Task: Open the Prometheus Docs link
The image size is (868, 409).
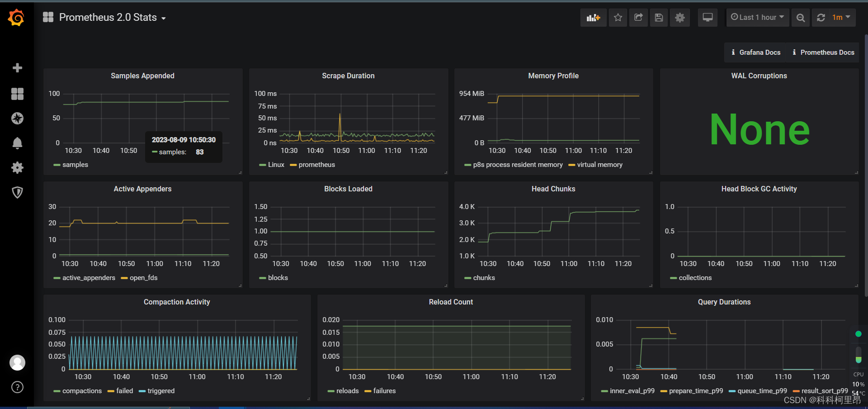Action: [823, 52]
